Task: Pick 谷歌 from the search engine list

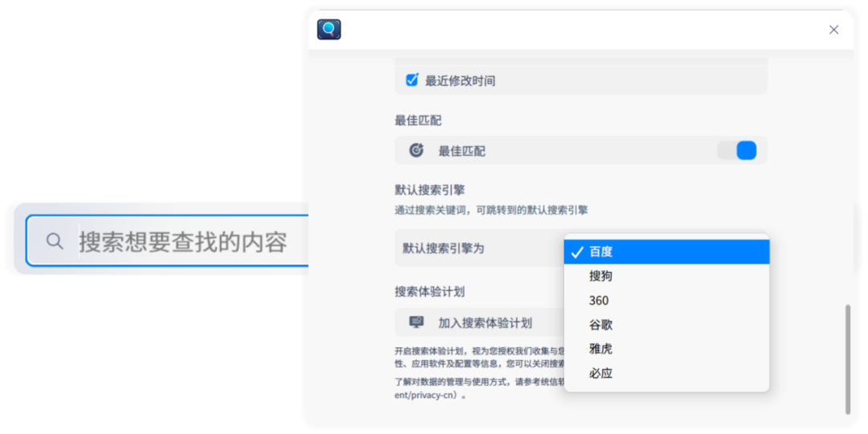Action: (666, 325)
